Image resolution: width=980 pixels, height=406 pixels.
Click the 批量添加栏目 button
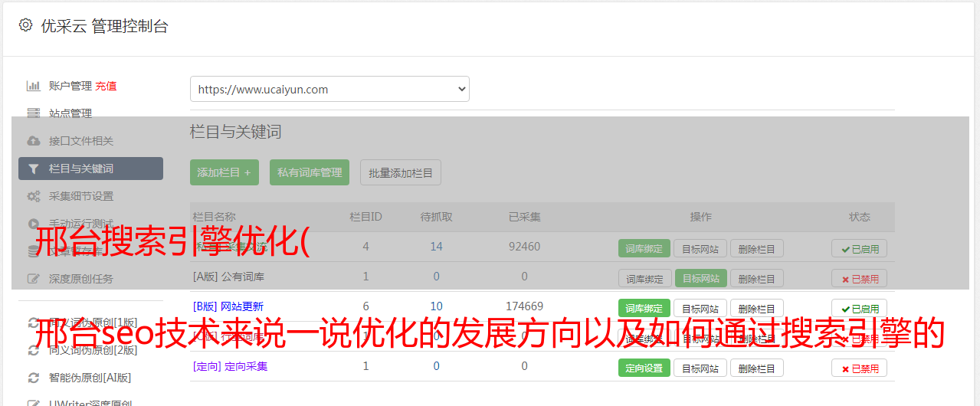click(x=401, y=172)
